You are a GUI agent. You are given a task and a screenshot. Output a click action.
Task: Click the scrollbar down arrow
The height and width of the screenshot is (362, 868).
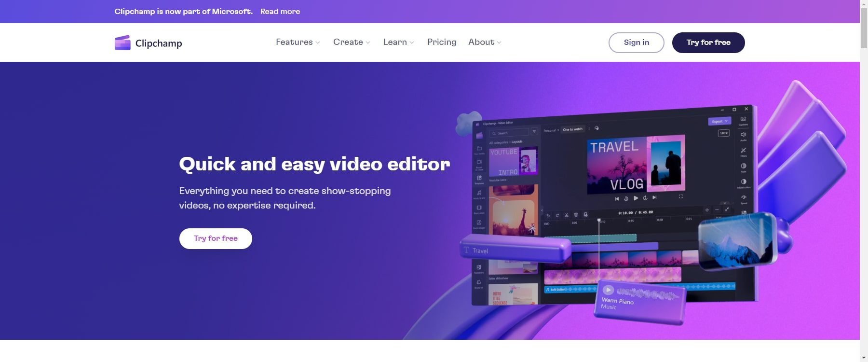tap(864, 358)
